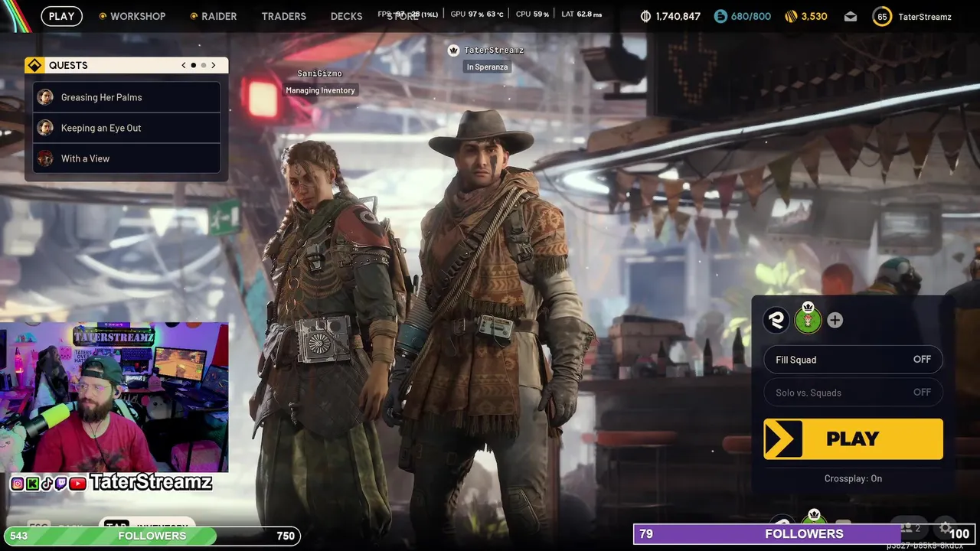This screenshot has width=980, height=551.
Task: Select the first quest page dot
Action: [194, 65]
